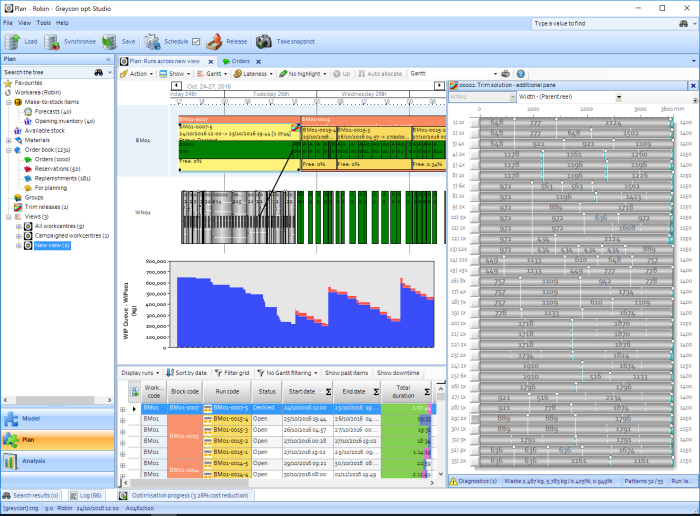Click the Release toolbar icon
Viewport: 700px width, 516px height.
[215, 42]
